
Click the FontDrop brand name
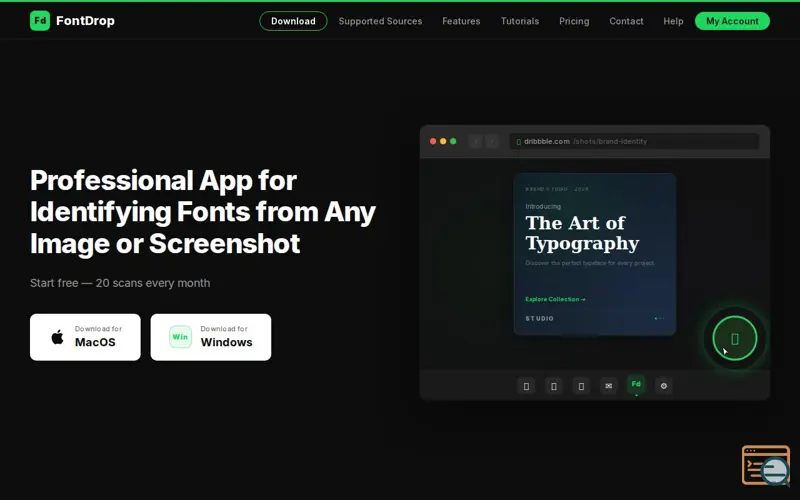pos(85,21)
